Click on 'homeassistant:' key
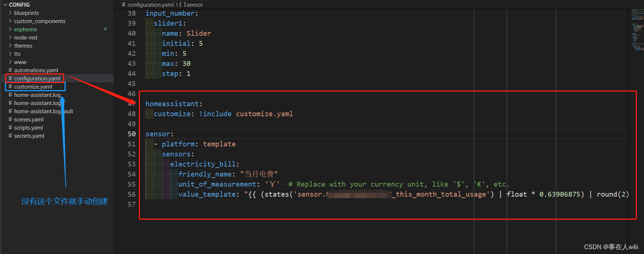 click(174, 104)
